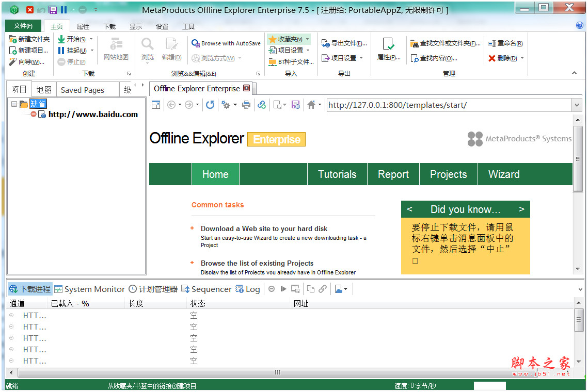Click the Browse (浏览) magnifier icon

click(x=147, y=44)
